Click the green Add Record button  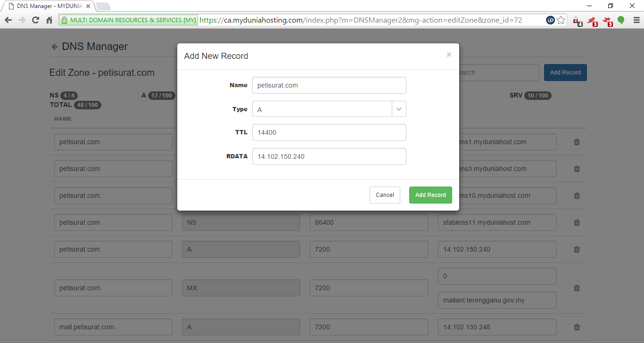430,195
